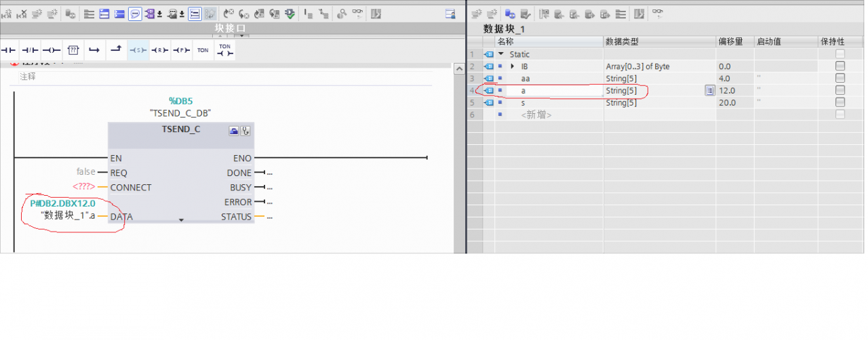Image resolution: width=868 pixels, height=340 pixels.
Task: Insert a normally open contact
Action: (x=9, y=50)
